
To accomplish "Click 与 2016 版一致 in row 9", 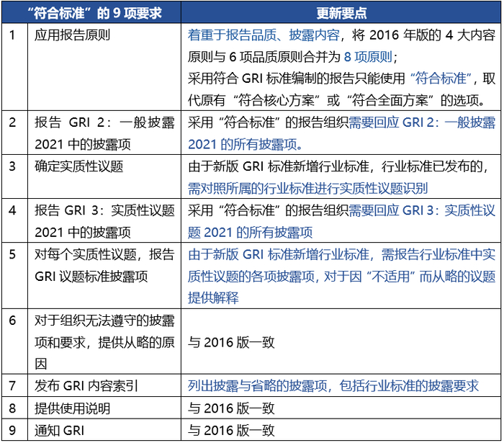I will pos(231,431).
